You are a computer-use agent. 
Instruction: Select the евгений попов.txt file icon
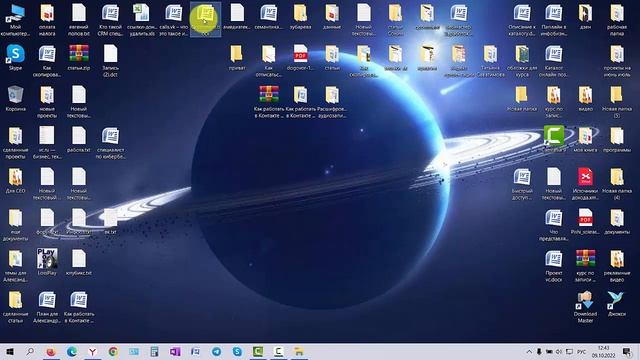tap(79, 19)
